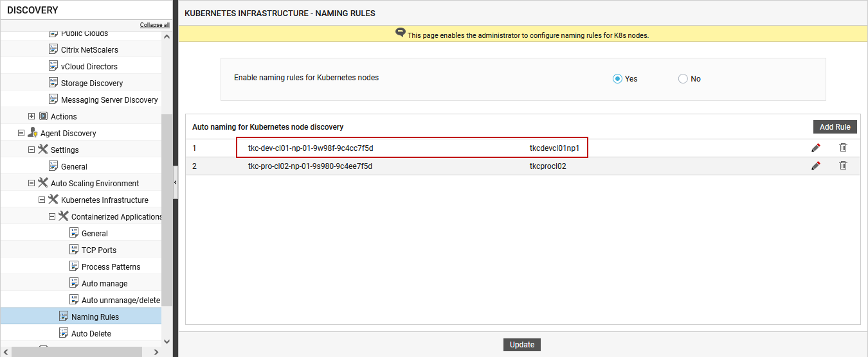Open the Auto Delete tree item

91,333
